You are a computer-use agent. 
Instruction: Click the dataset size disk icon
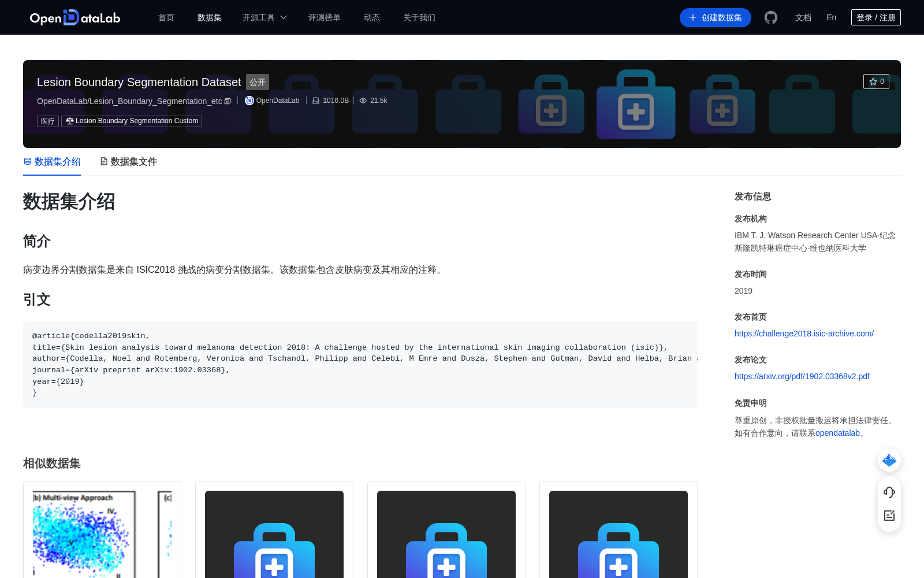pos(316,101)
